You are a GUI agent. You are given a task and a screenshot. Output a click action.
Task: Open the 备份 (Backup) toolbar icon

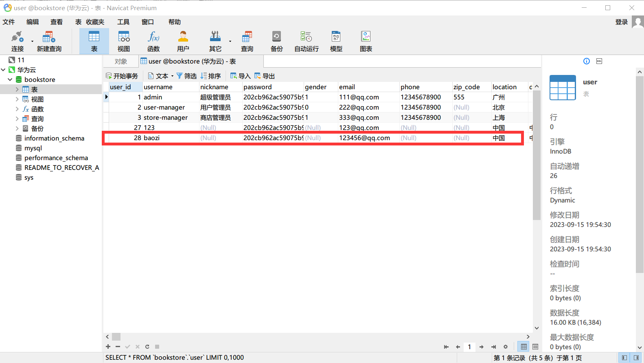(277, 41)
